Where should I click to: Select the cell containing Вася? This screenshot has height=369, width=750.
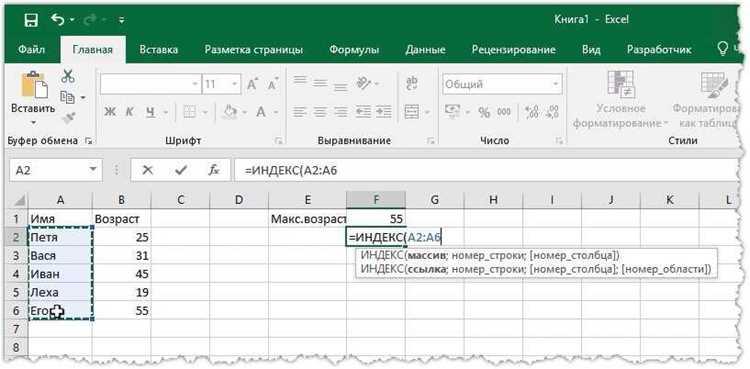tap(61, 256)
